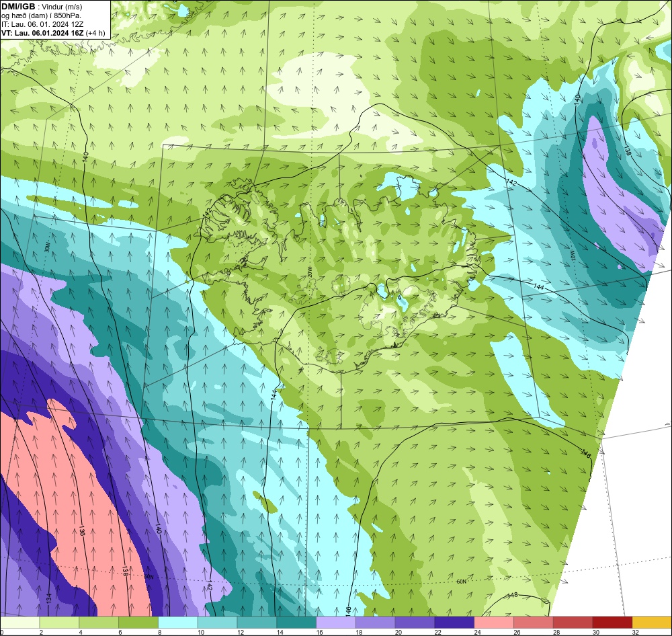Screen dimensions: 672x636
Task: Click the legend tick label '8'
Action: tap(159, 632)
